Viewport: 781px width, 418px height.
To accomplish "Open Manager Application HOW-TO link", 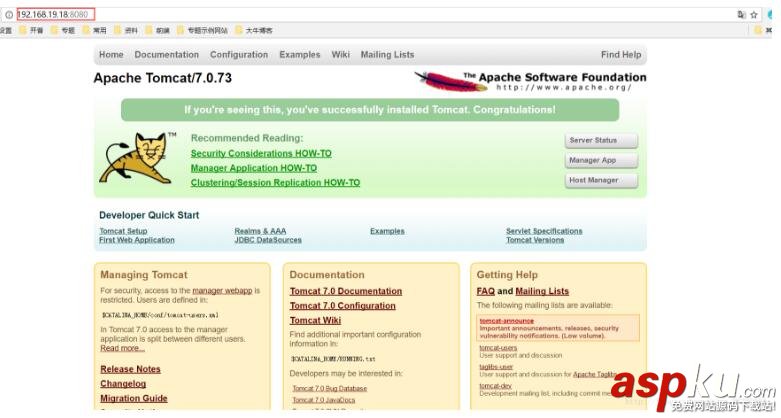I will pyautogui.click(x=254, y=168).
